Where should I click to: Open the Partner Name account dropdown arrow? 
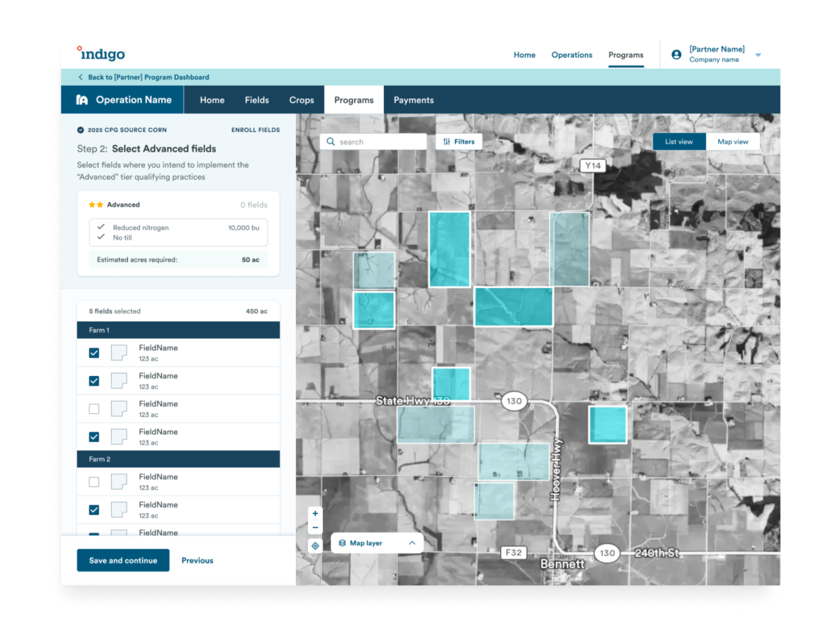758,55
